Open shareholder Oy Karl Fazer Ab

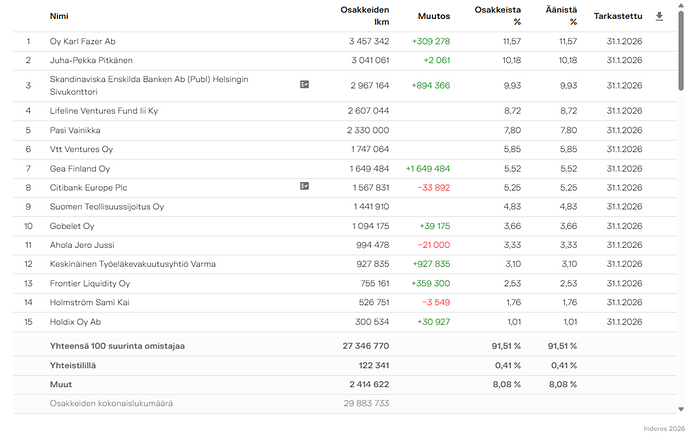(83, 42)
